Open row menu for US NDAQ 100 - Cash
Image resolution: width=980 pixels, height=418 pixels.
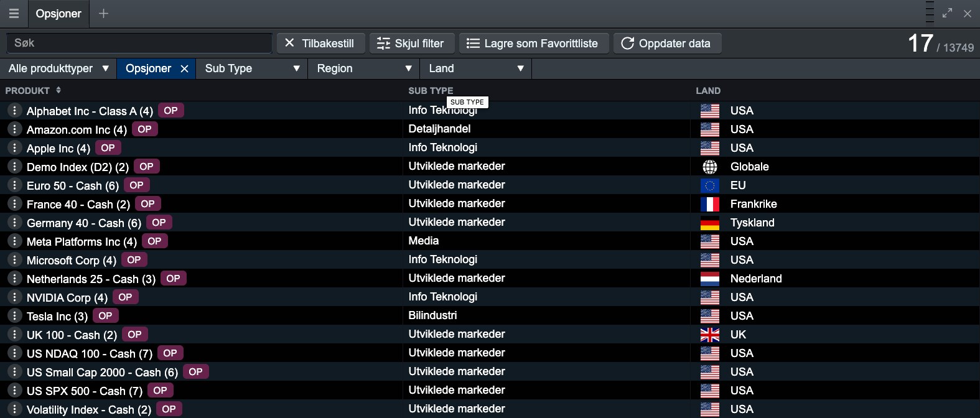pos(14,353)
